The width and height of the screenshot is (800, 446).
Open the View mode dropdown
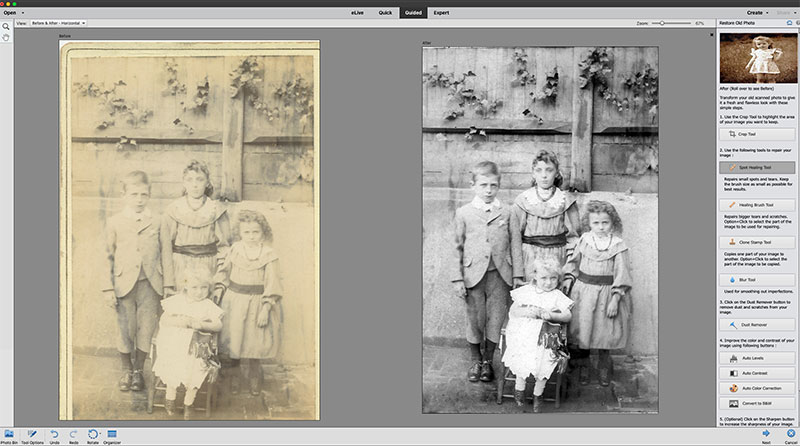pos(58,23)
